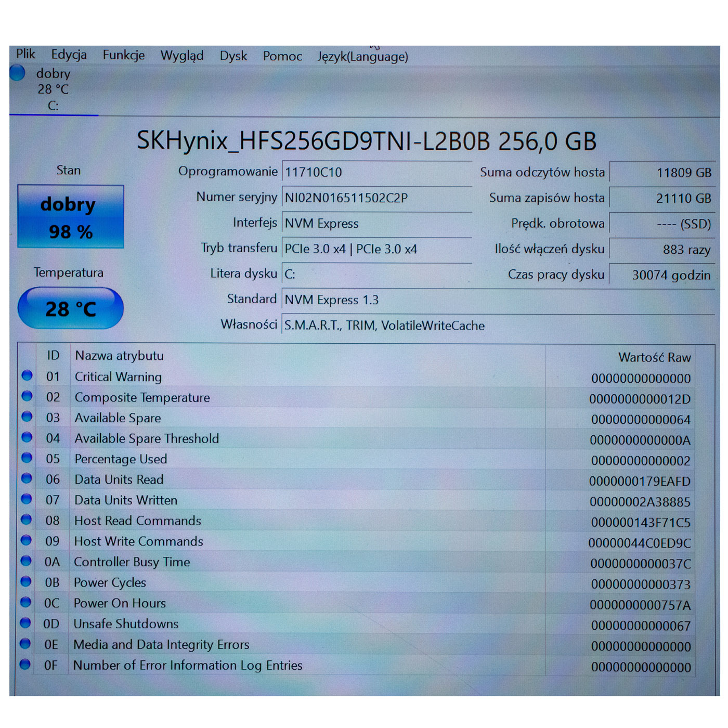
Task: Select the Power On Hours attribute name
Action: tap(120, 603)
